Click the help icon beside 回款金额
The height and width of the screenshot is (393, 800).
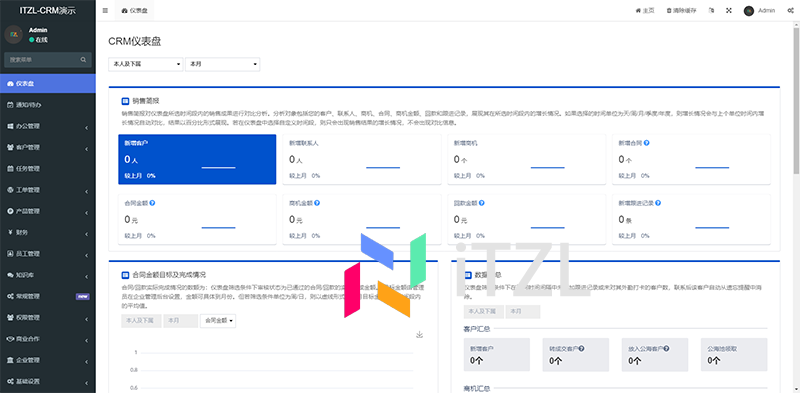pos(482,203)
